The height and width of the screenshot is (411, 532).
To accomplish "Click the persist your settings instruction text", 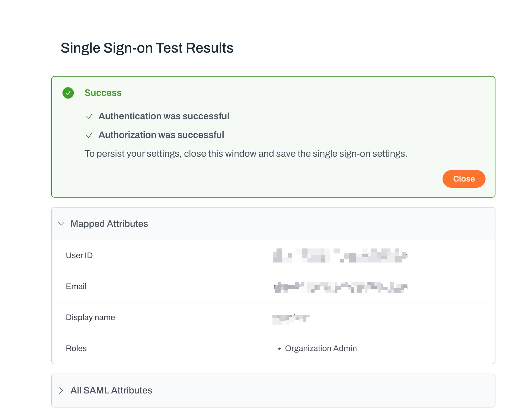I will tap(246, 154).
